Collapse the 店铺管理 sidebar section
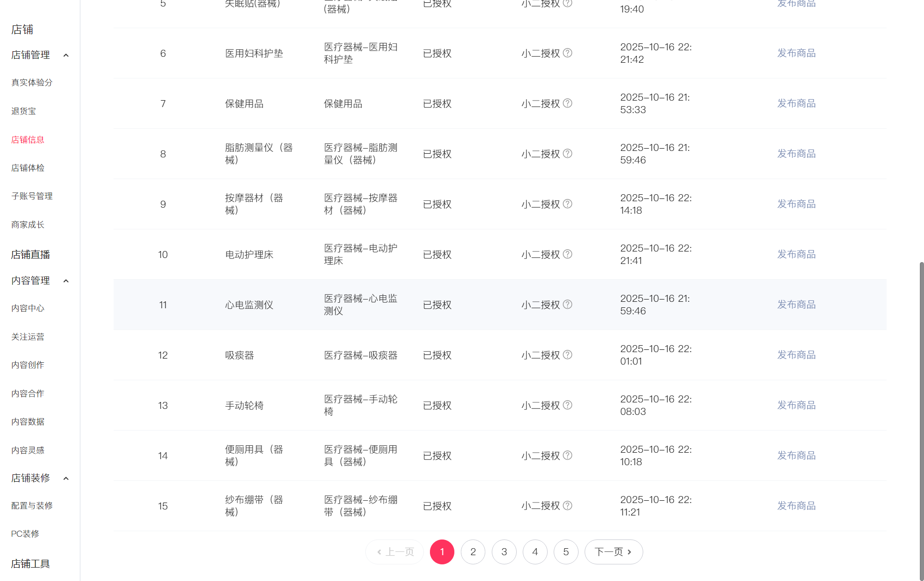This screenshot has width=924, height=581. point(66,55)
